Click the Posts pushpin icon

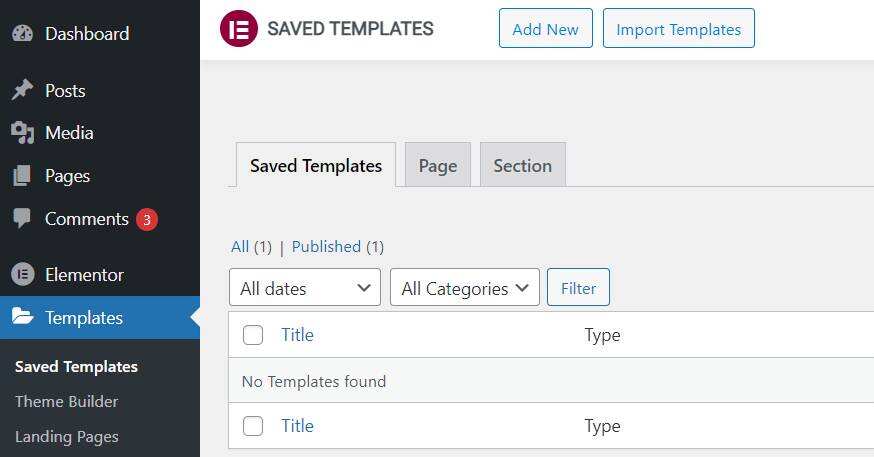click(x=22, y=90)
